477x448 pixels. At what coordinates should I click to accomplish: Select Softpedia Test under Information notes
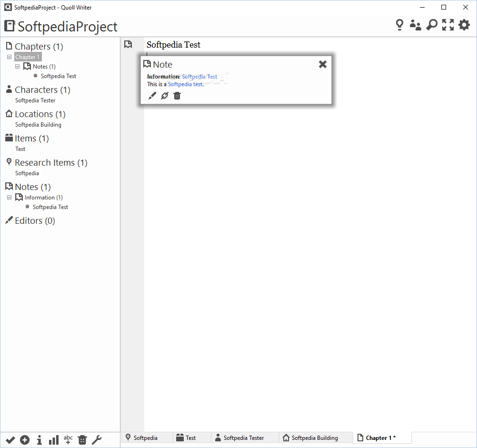(x=50, y=207)
